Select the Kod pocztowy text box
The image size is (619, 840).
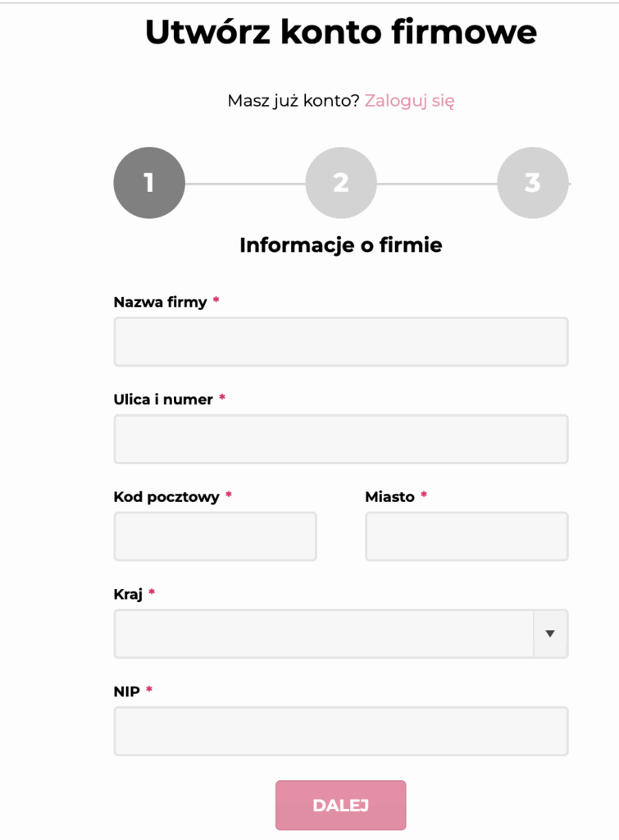(215, 536)
